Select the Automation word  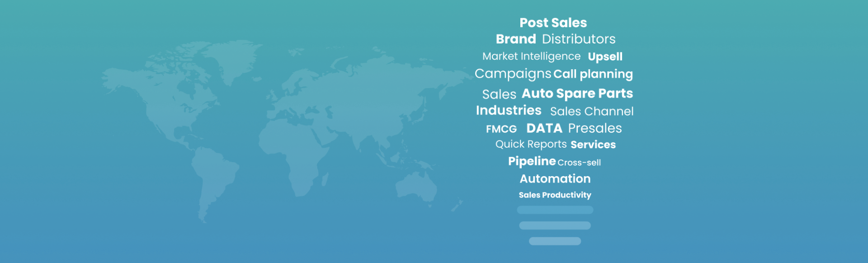click(x=555, y=179)
